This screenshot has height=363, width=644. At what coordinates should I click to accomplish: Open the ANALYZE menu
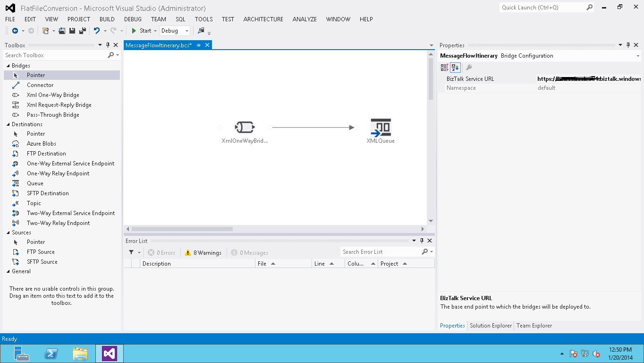pos(305,19)
